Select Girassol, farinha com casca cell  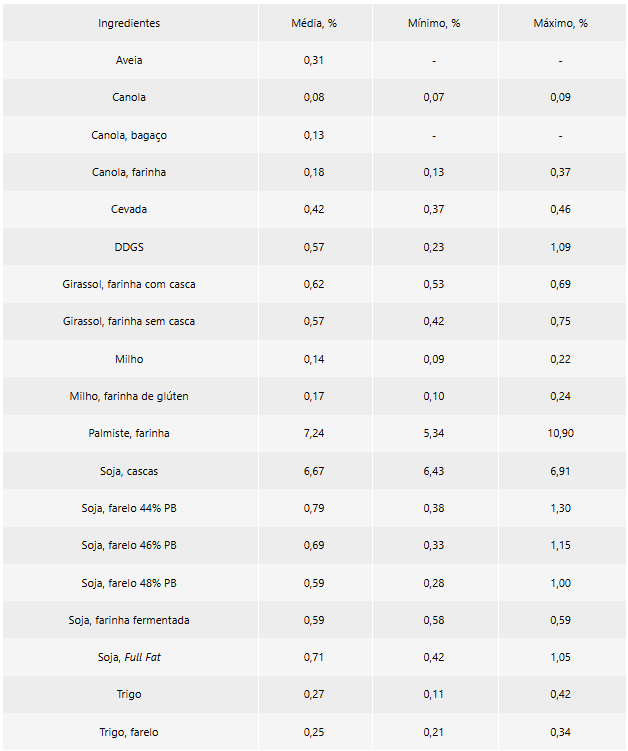[x=129, y=284]
